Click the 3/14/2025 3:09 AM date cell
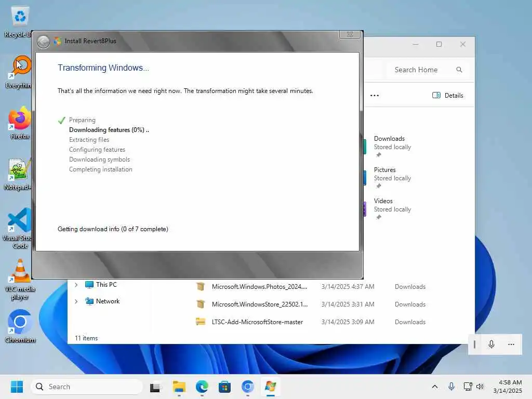Screen dimensions: 532x399 pyautogui.click(x=348, y=322)
